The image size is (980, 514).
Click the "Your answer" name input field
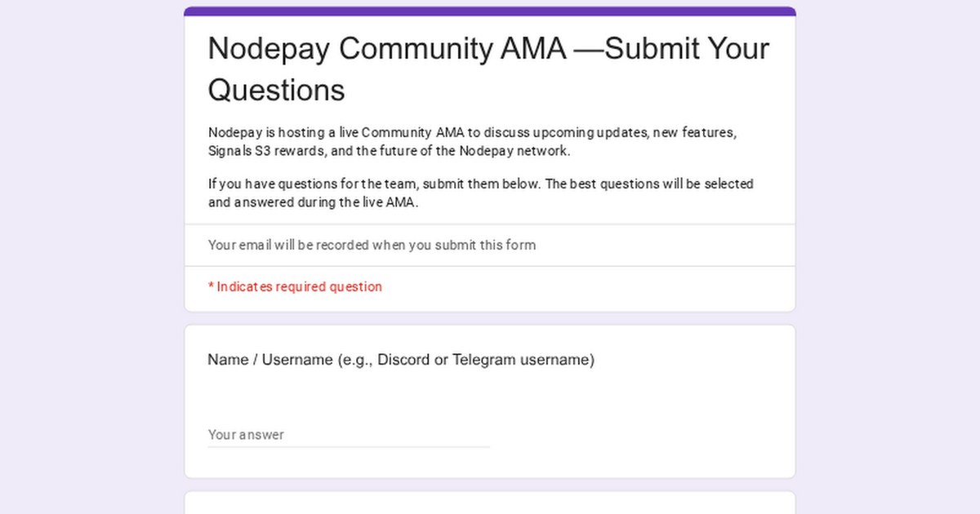pyautogui.click(x=348, y=434)
